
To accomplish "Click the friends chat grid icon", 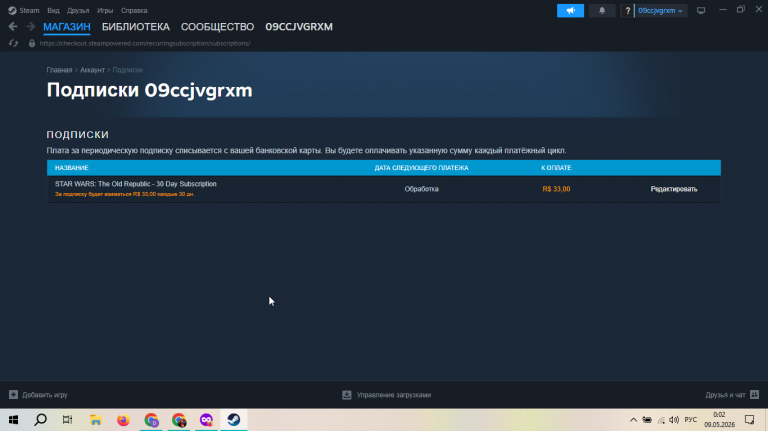I will point(754,395).
